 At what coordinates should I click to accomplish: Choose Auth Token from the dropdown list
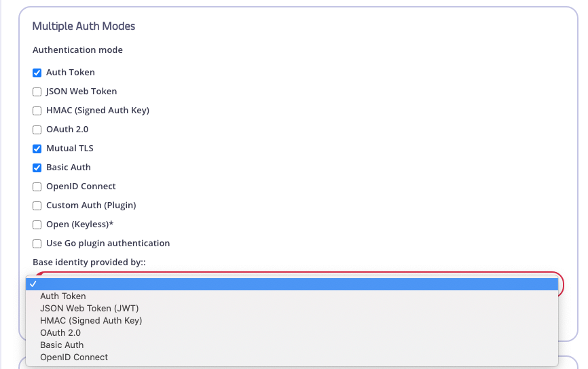coord(63,296)
